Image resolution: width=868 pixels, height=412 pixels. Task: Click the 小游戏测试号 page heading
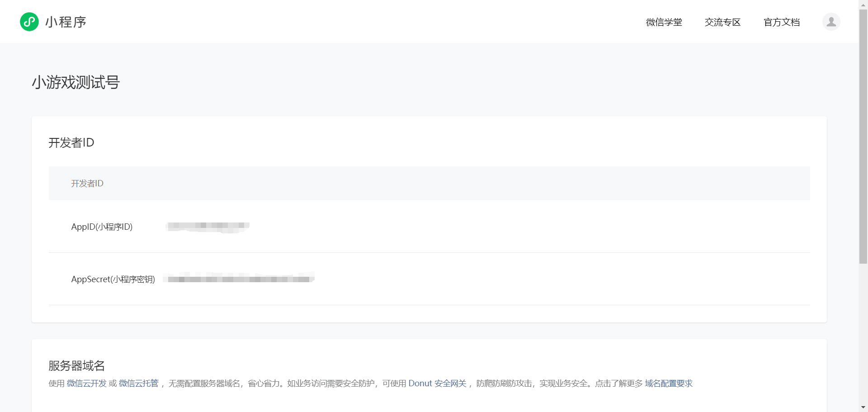[76, 82]
